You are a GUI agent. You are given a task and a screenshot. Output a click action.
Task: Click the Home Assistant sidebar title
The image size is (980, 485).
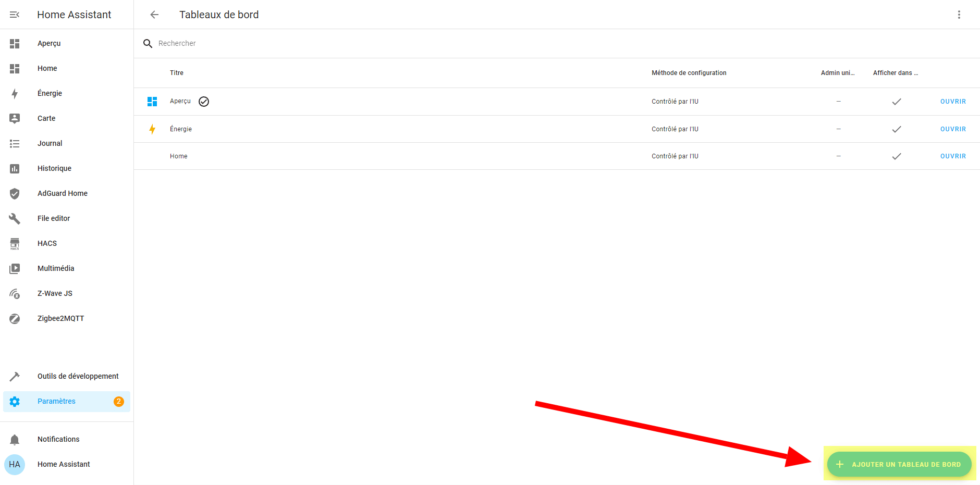coord(74,15)
